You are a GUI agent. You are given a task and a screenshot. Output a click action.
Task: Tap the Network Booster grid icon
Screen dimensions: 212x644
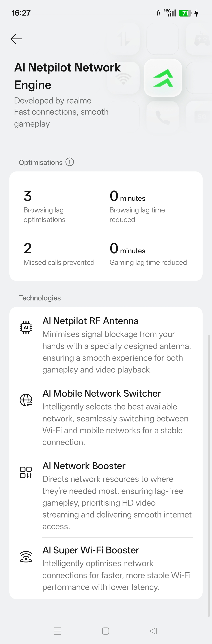(26, 472)
